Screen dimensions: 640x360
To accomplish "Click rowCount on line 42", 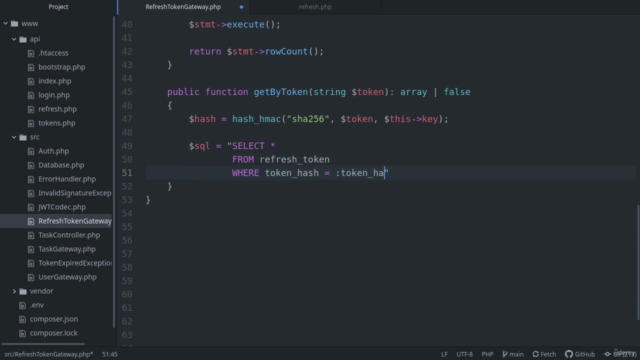I will (286, 52).
